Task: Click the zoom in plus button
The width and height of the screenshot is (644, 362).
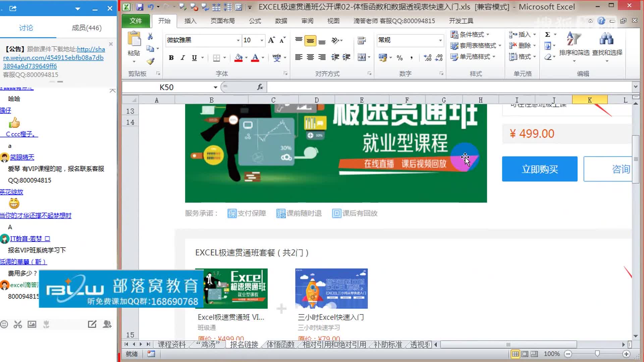Action: pyautogui.click(x=626, y=354)
